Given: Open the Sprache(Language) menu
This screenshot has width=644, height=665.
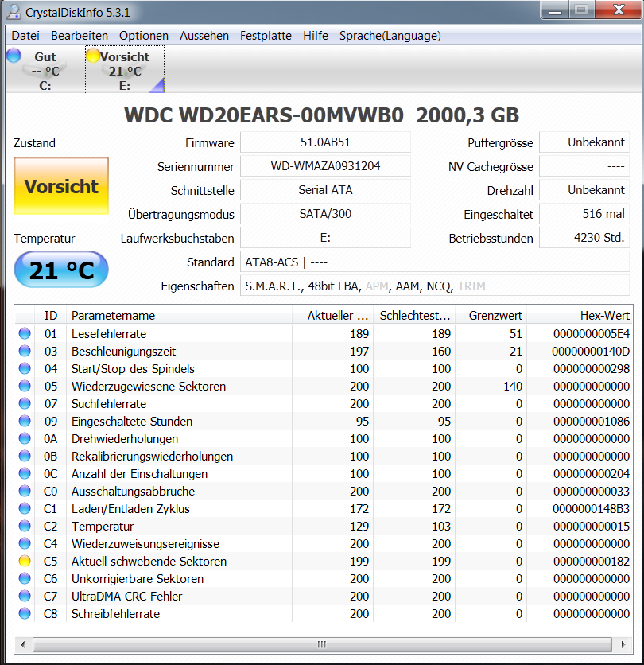Looking at the screenshot, I should (390, 36).
